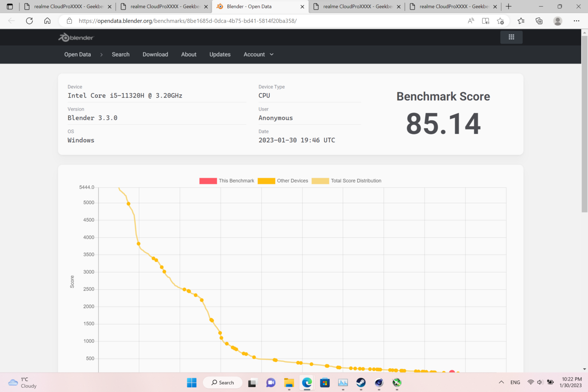Open browser Settings and more menu
The height and width of the screenshot is (392, 588).
576,21
